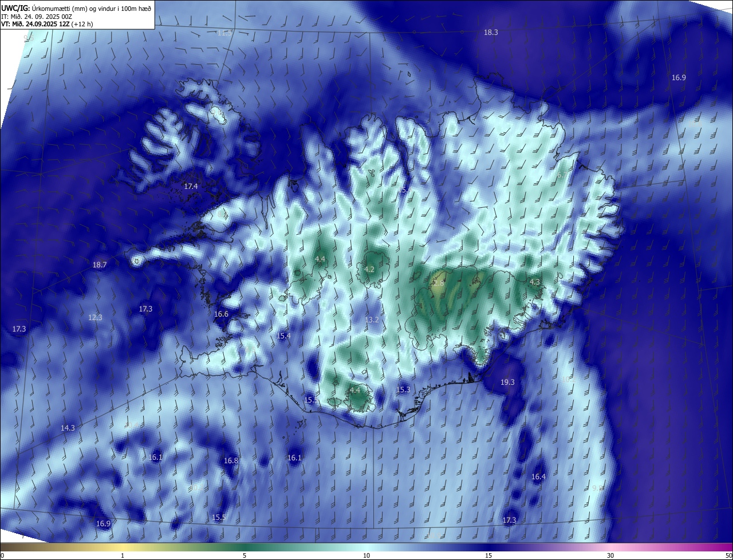Viewport: 733px width, 560px height.
Task: Click the 18.3 value on the map
Action: click(x=491, y=33)
